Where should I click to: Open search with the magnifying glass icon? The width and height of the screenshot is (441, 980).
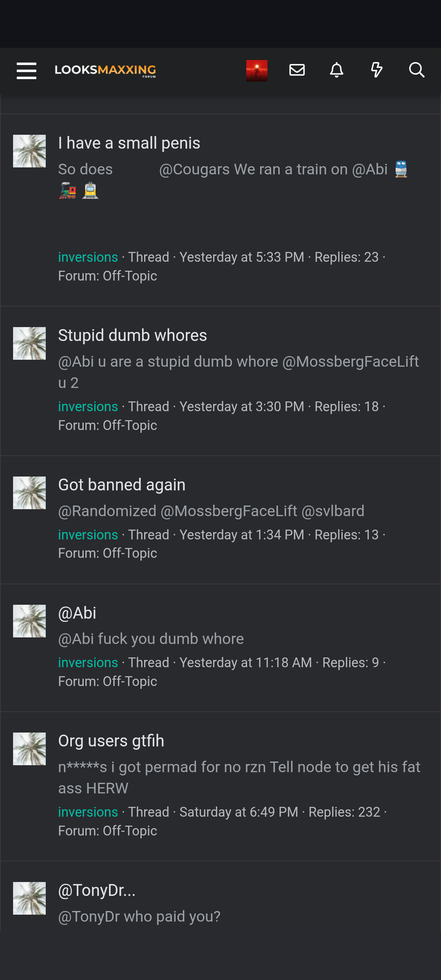[417, 70]
